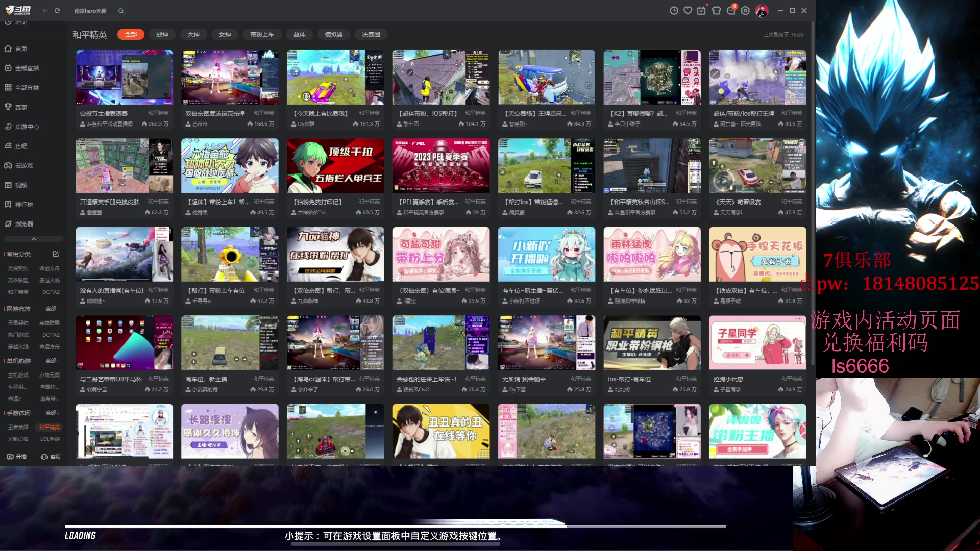Open the user avatar profile
This screenshot has width=980, height=551.
click(762, 11)
